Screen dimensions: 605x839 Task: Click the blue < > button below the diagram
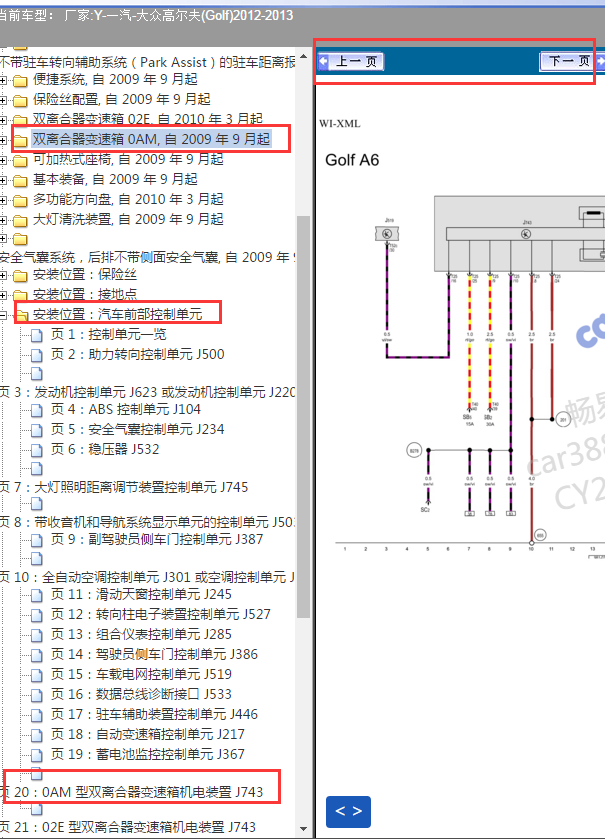(348, 812)
